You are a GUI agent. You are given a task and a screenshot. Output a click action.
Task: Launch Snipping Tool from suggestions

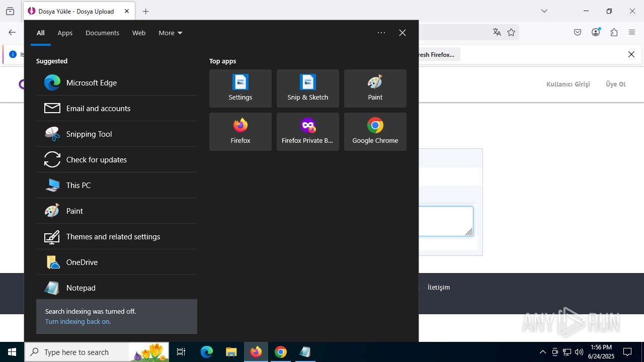pyautogui.click(x=117, y=134)
